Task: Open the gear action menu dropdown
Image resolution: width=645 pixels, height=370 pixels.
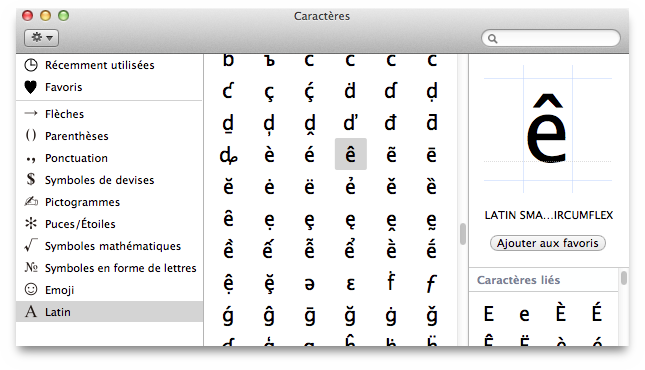Action: pos(42,38)
